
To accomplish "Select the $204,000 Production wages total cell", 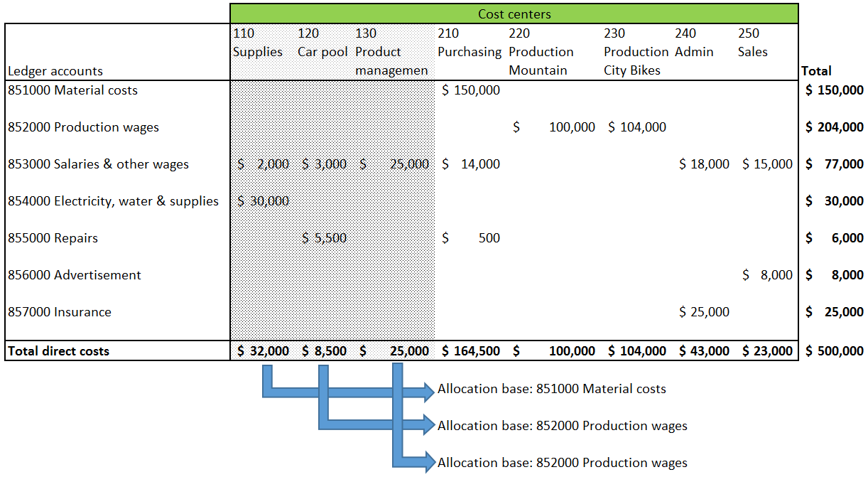I will pos(835,127).
